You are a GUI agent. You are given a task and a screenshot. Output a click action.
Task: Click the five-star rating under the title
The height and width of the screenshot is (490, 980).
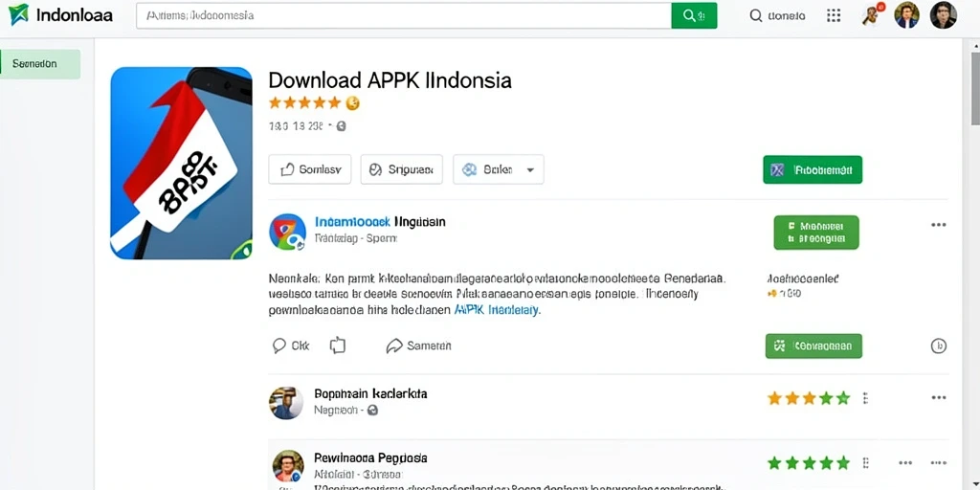[305, 103]
